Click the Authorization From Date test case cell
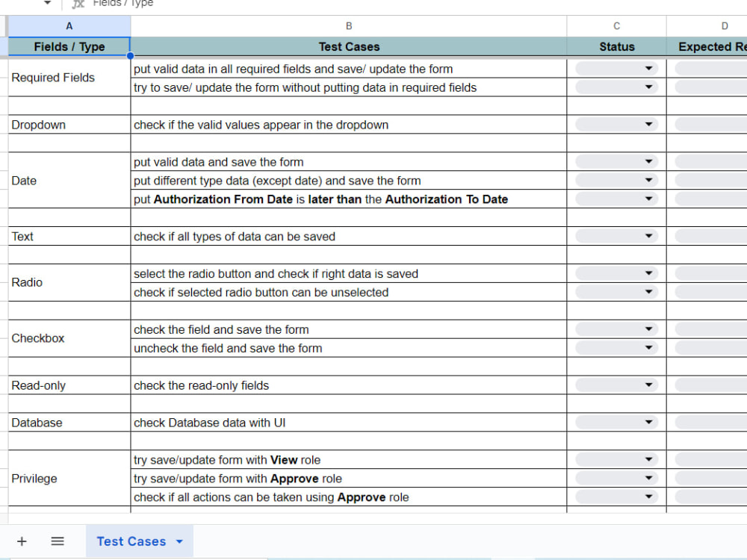 tap(349, 199)
